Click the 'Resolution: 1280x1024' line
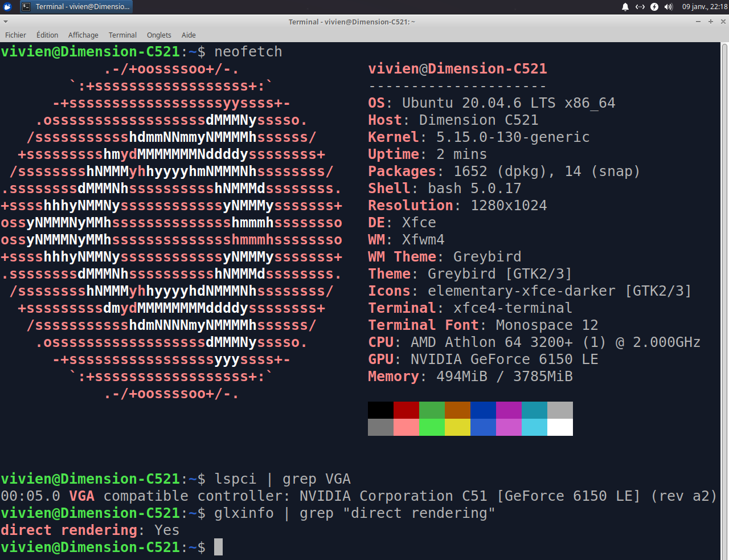 coord(457,206)
